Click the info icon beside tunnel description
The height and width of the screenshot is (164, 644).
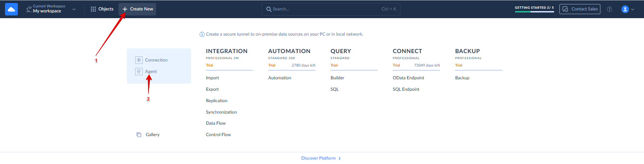(x=202, y=34)
